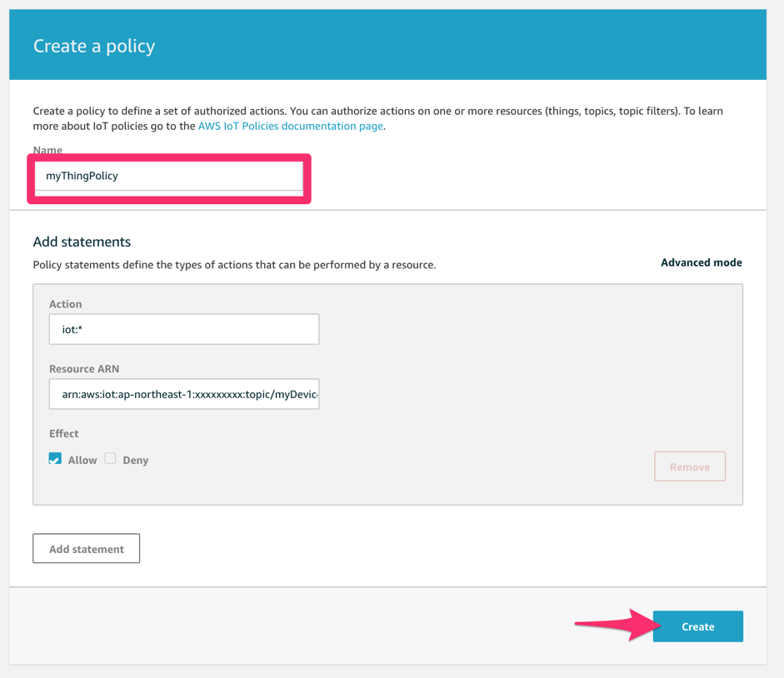Open the AWS IoT Policies documentation page link
Screen dimensions: 784x678
290,126
